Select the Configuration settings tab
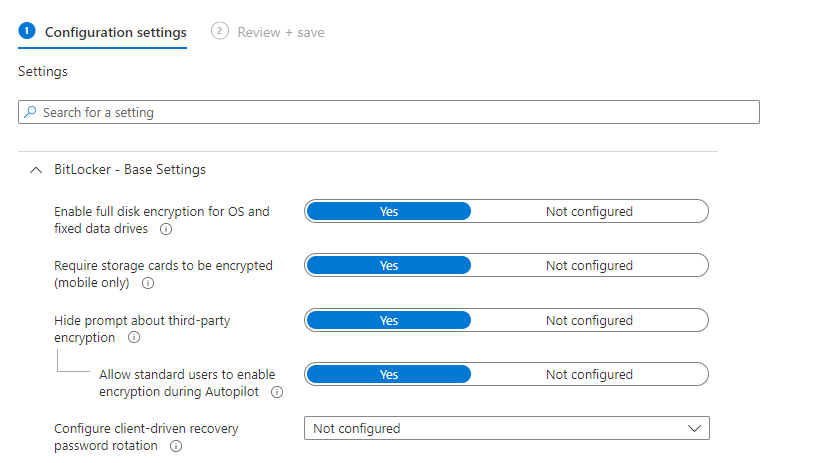This screenshot has width=832, height=463. pos(116,32)
